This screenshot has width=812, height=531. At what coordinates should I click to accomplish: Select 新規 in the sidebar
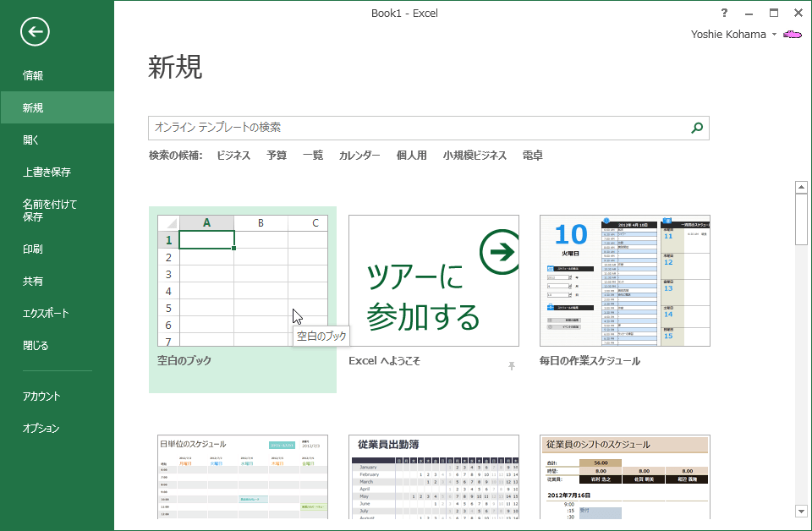click(x=57, y=107)
